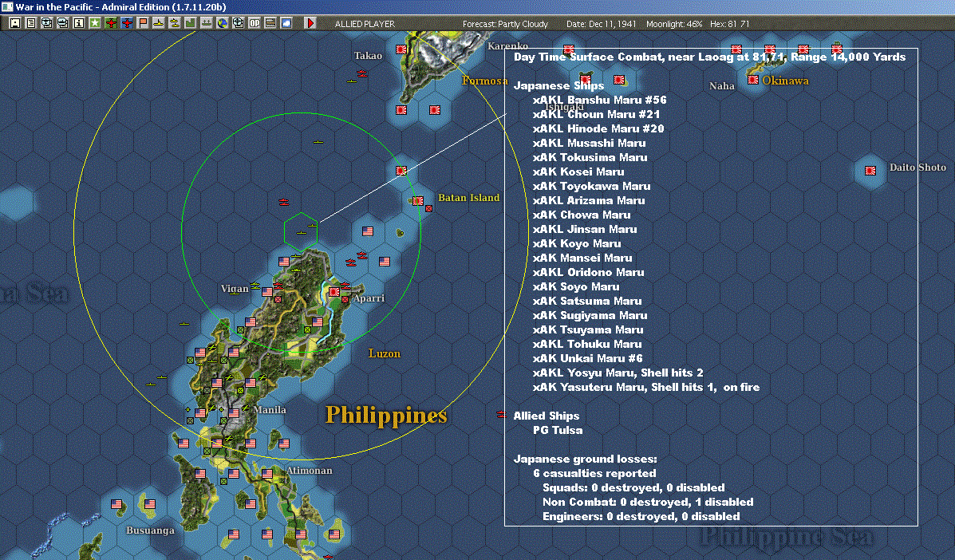Click 'xAKL Musashi Maru' entry

coord(589,143)
